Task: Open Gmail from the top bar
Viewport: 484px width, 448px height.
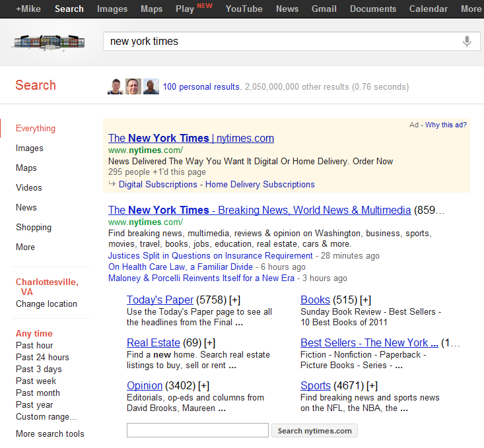Action: [324, 9]
